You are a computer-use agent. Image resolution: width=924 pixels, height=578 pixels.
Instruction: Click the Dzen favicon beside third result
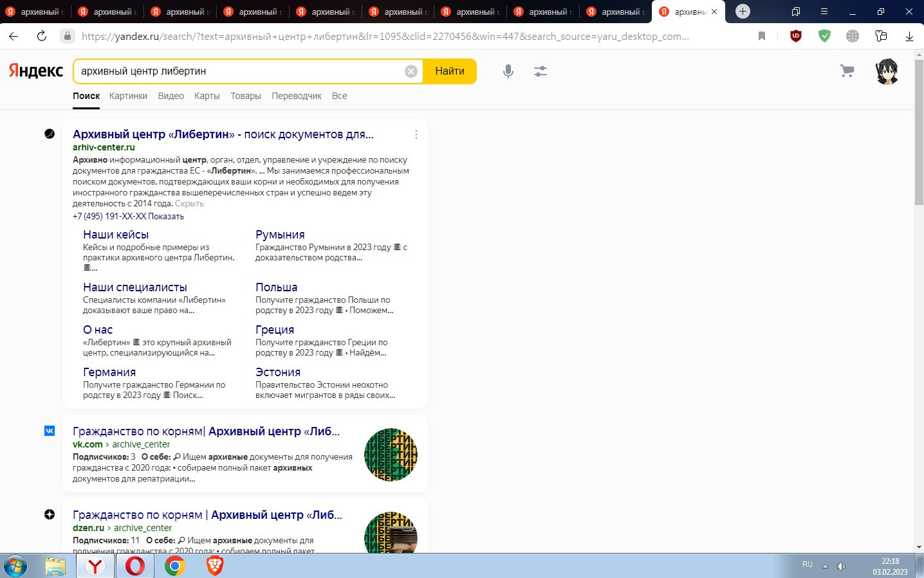click(50, 514)
